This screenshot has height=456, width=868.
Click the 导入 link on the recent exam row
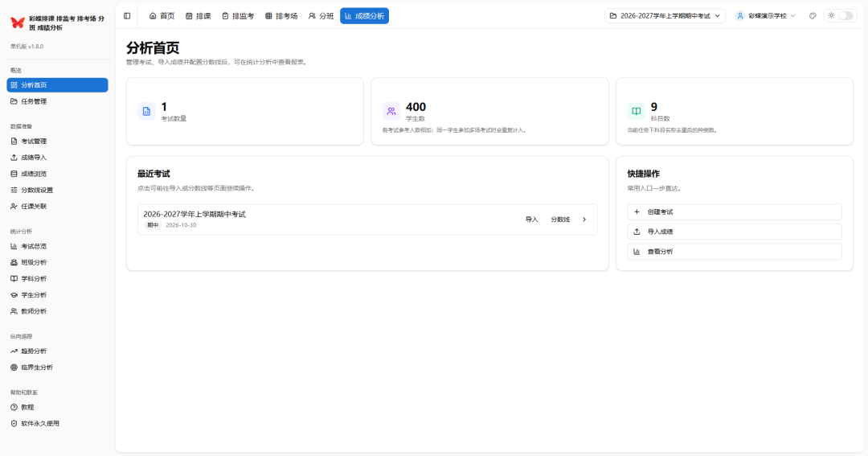point(531,220)
